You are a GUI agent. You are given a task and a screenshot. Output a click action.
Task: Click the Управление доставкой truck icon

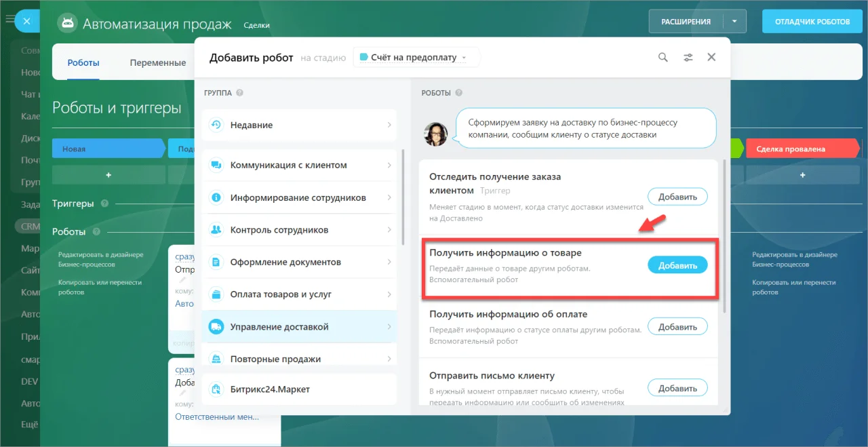pos(216,327)
